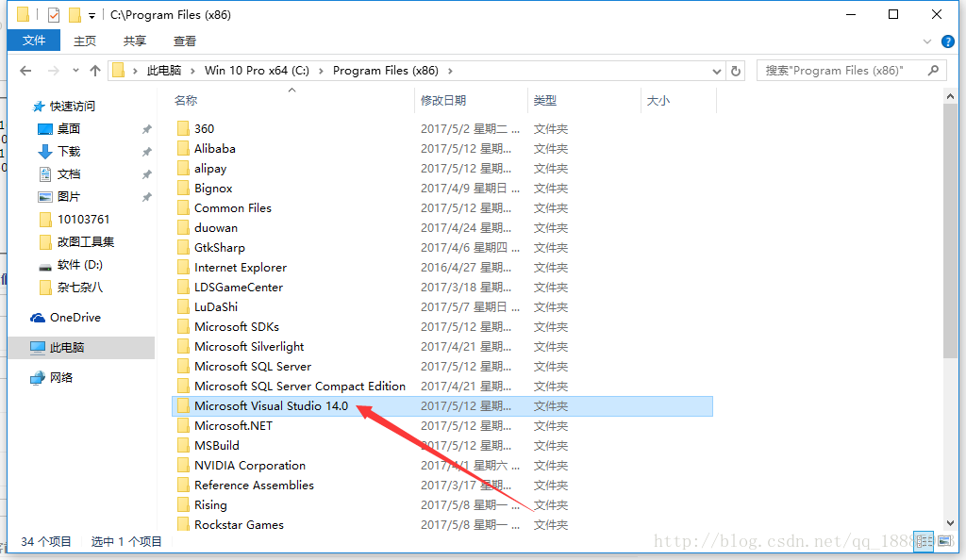Select 网络 in the navigation pane
Screen dimensions: 966x560
tap(61, 378)
